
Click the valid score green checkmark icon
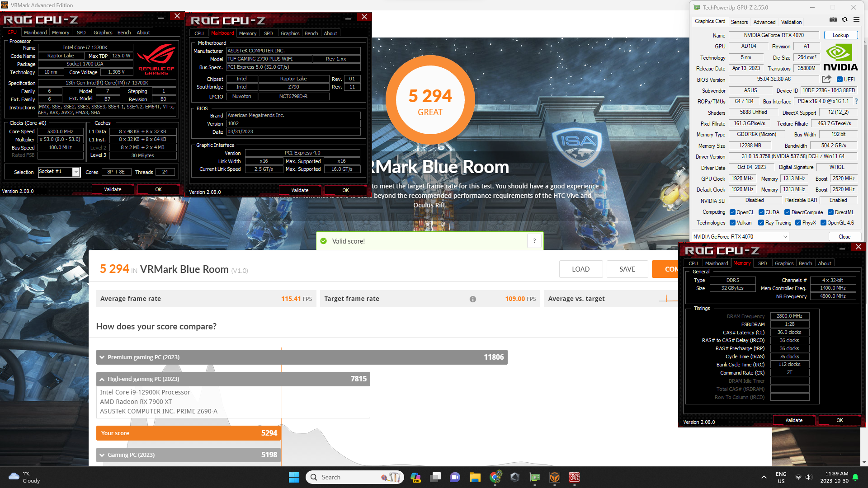(324, 241)
